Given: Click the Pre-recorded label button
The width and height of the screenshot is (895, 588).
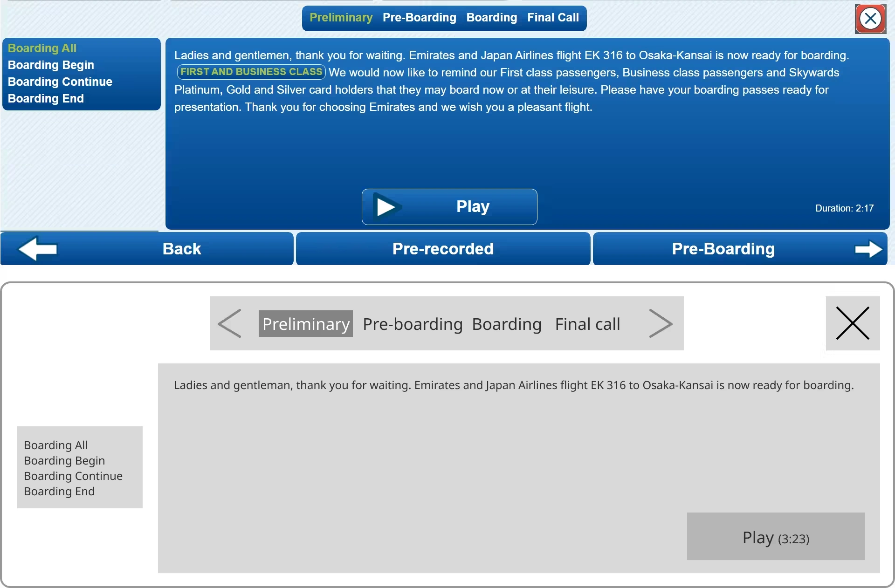Looking at the screenshot, I should (x=443, y=248).
